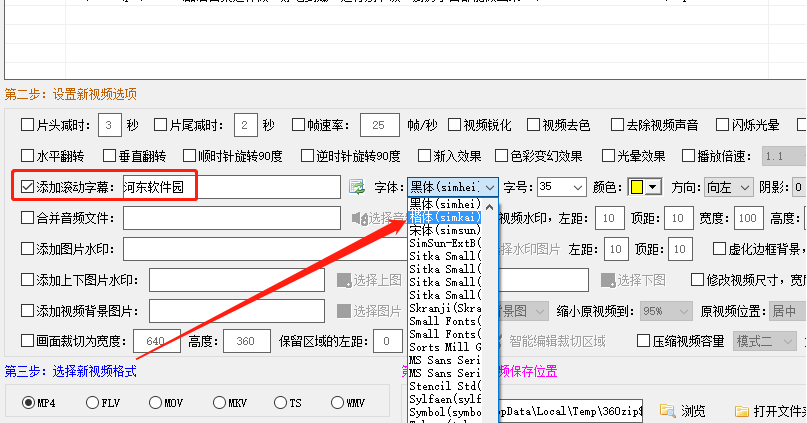
Task: Click the scrolling subtitle import icon
Action: pyautogui.click(x=356, y=187)
